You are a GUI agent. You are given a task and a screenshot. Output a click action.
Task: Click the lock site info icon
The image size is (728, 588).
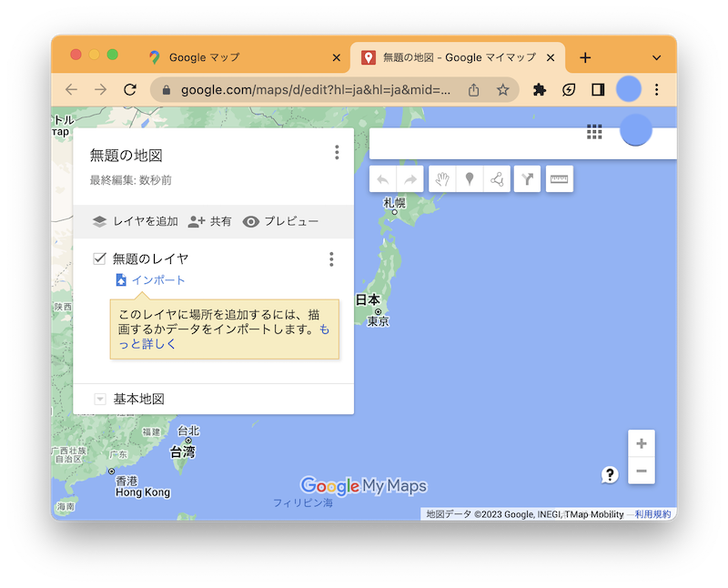tap(167, 90)
